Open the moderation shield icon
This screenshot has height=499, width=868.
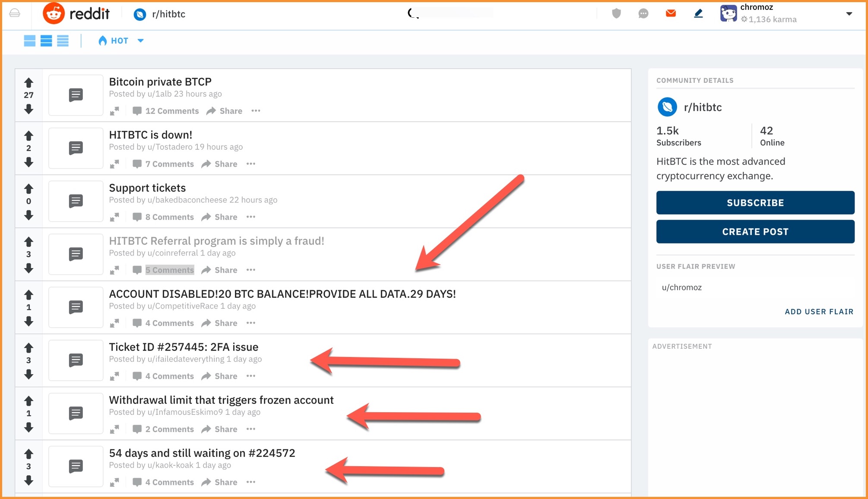click(616, 14)
